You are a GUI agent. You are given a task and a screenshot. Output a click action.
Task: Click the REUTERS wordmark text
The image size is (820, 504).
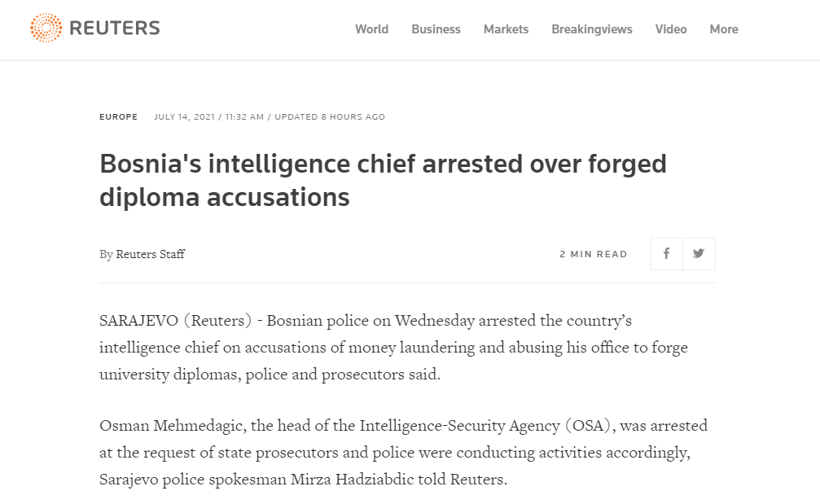click(x=115, y=29)
